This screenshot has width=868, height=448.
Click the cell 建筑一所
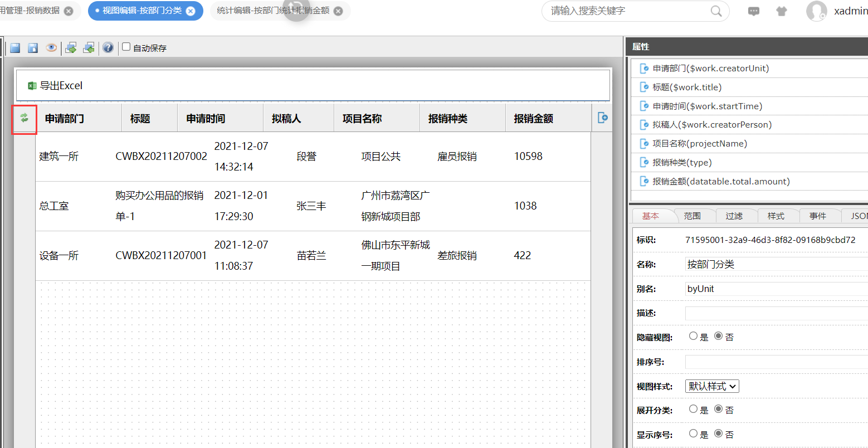(x=59, y=157)
